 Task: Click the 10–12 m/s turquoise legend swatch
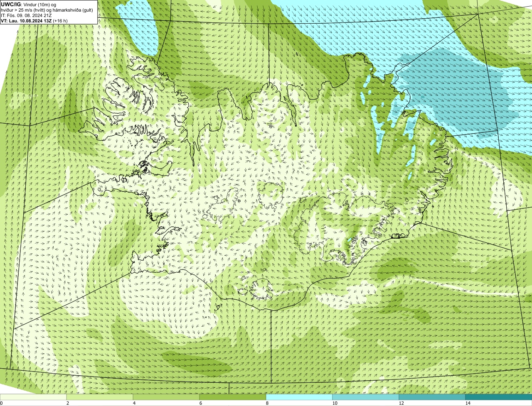pos(366,397)
